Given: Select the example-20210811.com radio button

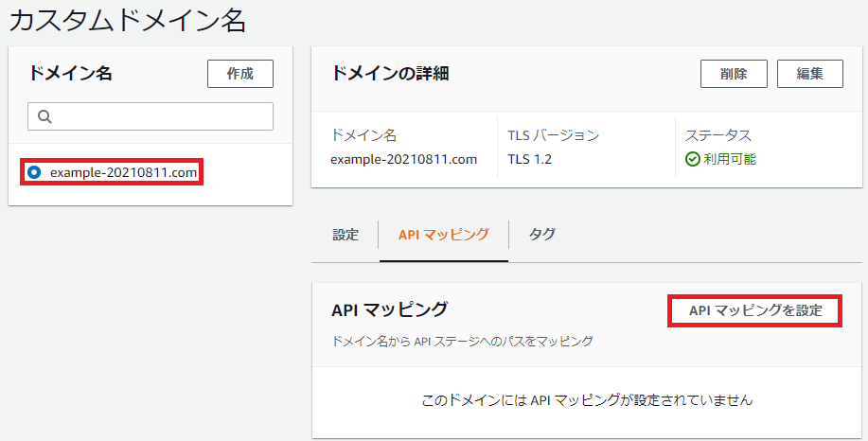Looking at the screenshot, I should (34, 172).
